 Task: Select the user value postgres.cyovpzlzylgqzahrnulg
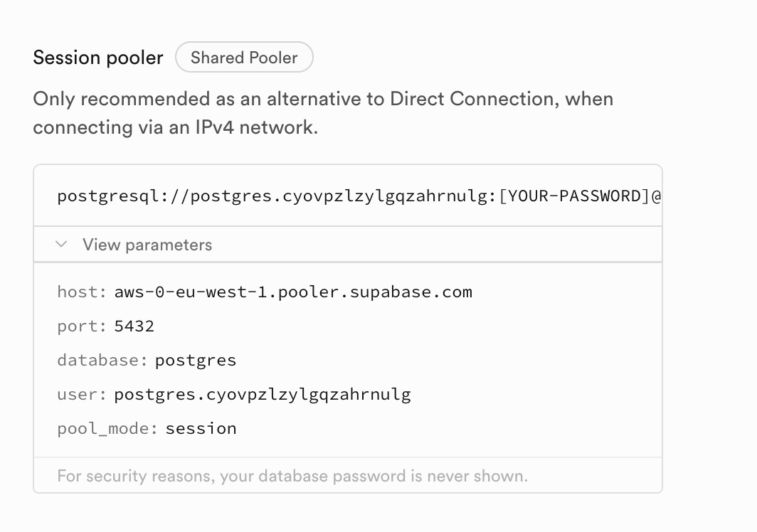point(263,394)
